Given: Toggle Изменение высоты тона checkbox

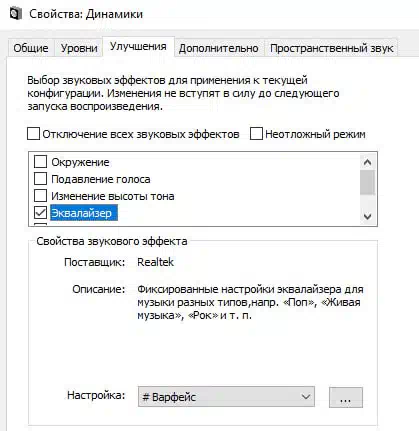Looking at the screenshot, I should pyautogui.click(x=40, y=196).
